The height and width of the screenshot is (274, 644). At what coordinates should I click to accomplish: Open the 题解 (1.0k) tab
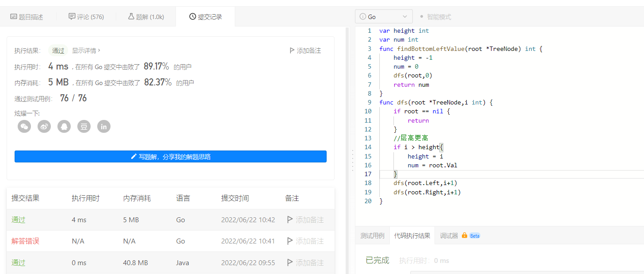click(x=146, y=17)
